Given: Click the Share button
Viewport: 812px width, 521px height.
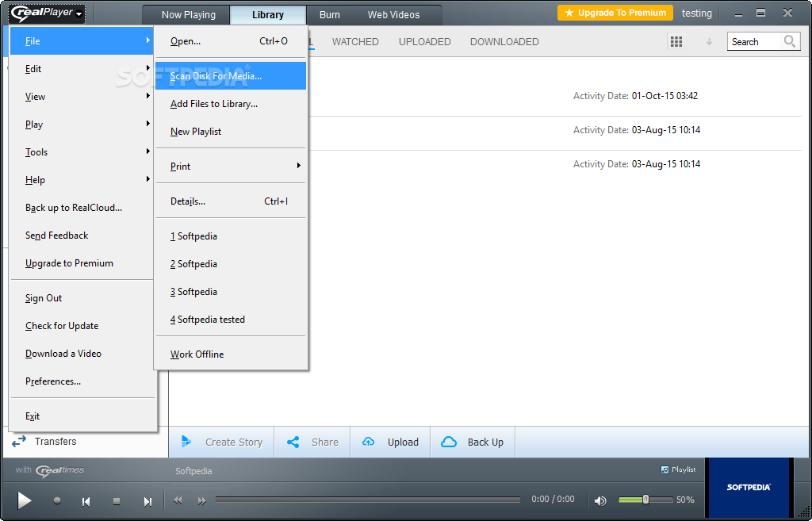Looking at the screenshot, I should 312,442.
